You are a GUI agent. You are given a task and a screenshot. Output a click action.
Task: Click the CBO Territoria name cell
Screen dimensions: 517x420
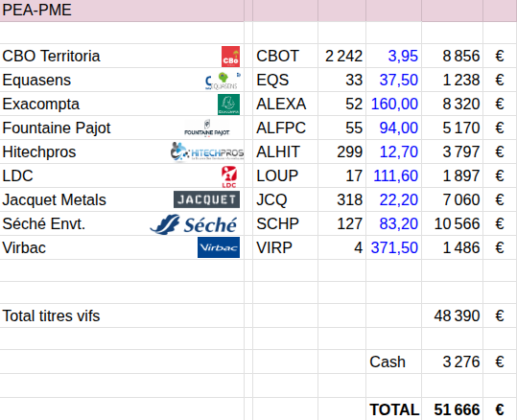pyautogui.click(x=122, y=56)
